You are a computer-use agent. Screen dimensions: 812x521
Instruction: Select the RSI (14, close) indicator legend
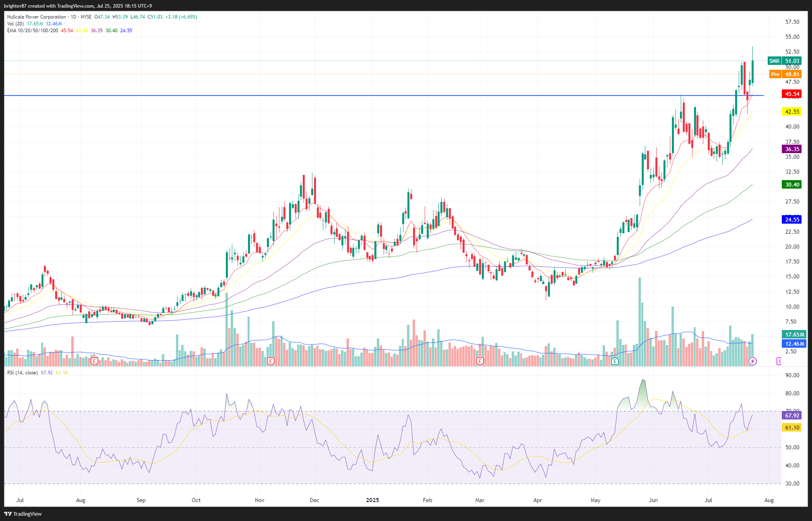23,373
